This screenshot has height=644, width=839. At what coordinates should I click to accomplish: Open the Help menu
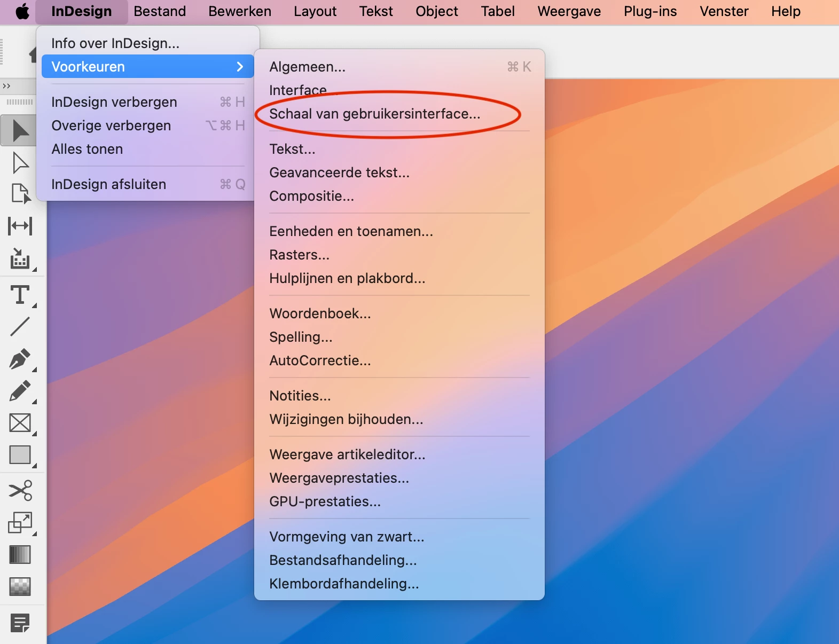[786, 11]
